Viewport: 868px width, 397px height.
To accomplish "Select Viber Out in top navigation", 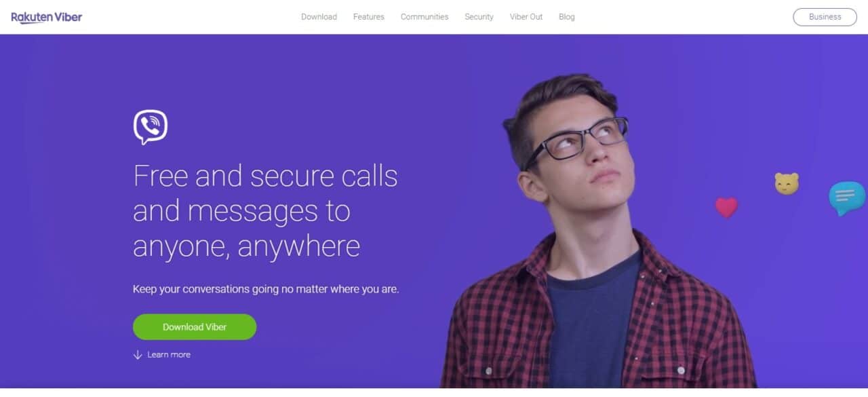I will 526,17.
